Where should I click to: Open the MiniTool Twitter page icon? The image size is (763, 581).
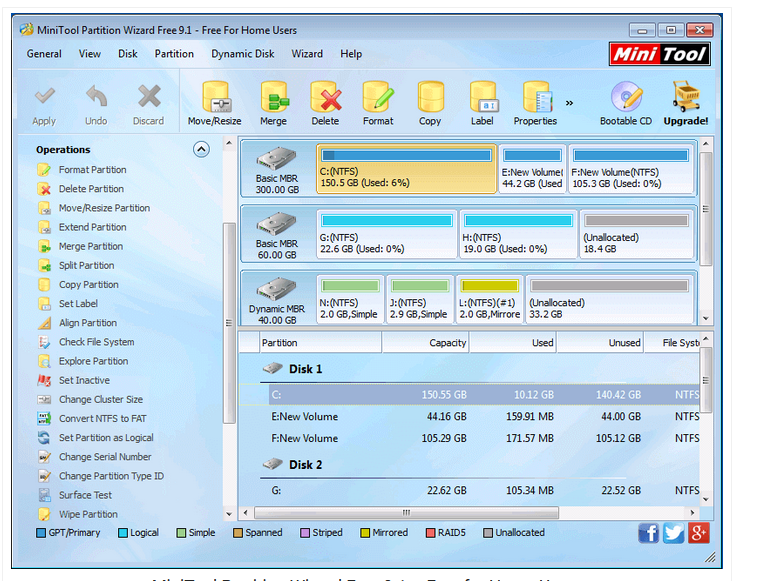click(x=673, y=533)
